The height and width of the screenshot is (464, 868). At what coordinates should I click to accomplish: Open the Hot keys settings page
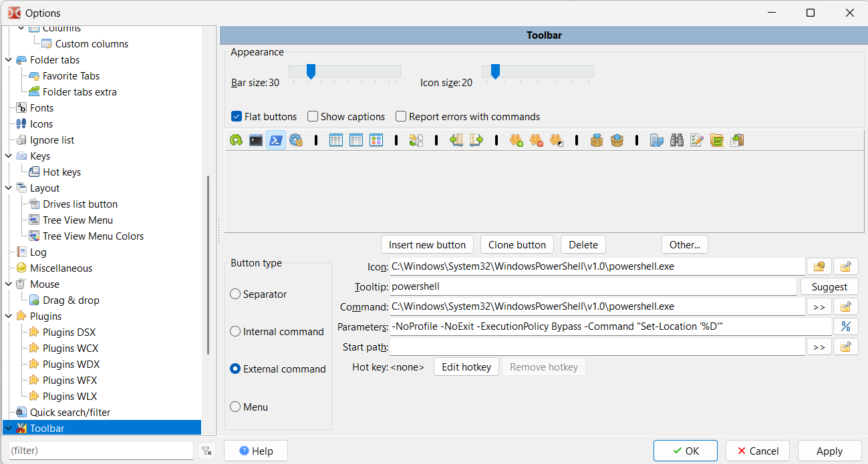pyautogui.click(x=61, y=172)
